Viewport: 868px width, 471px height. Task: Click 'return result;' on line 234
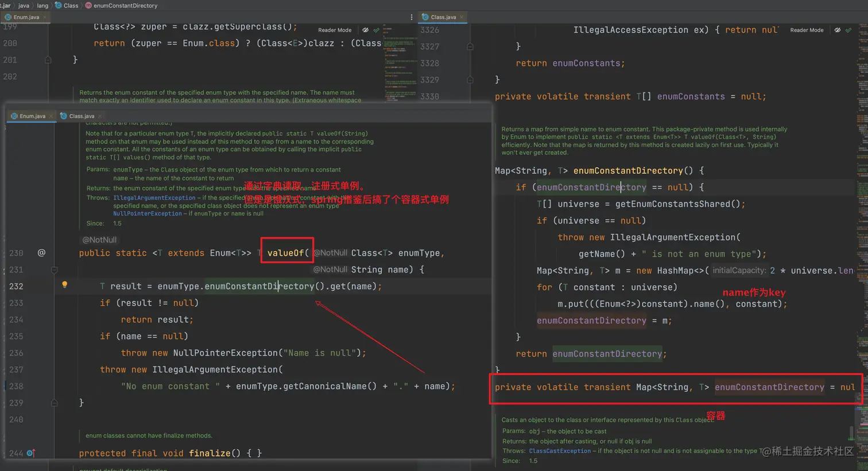[x=157, y=320]
